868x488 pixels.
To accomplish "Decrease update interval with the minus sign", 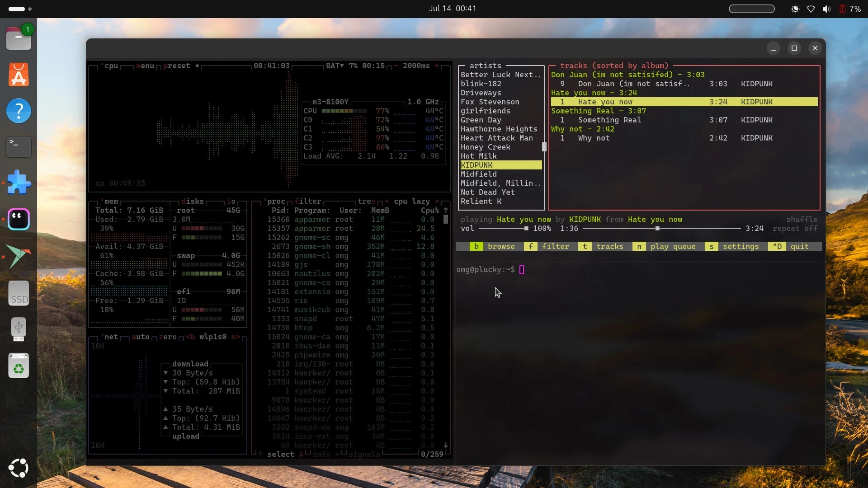I will coord(396,66).
